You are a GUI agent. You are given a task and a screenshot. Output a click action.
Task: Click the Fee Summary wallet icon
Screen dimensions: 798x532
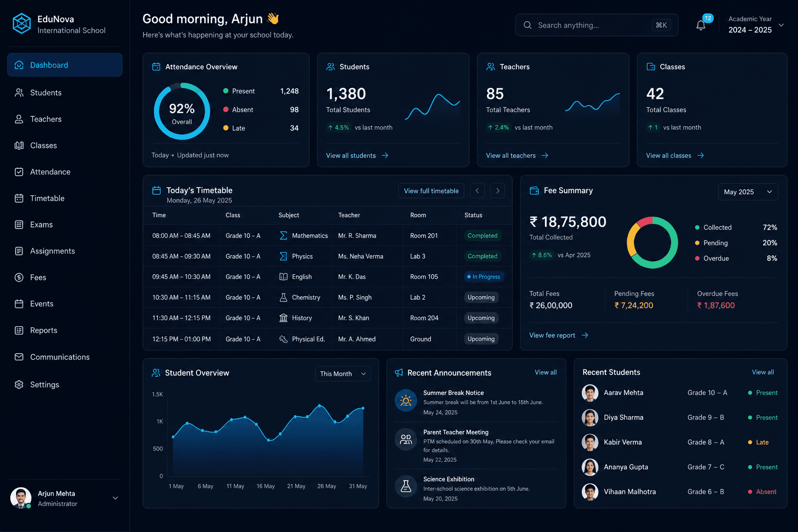[x=534, y=191]
